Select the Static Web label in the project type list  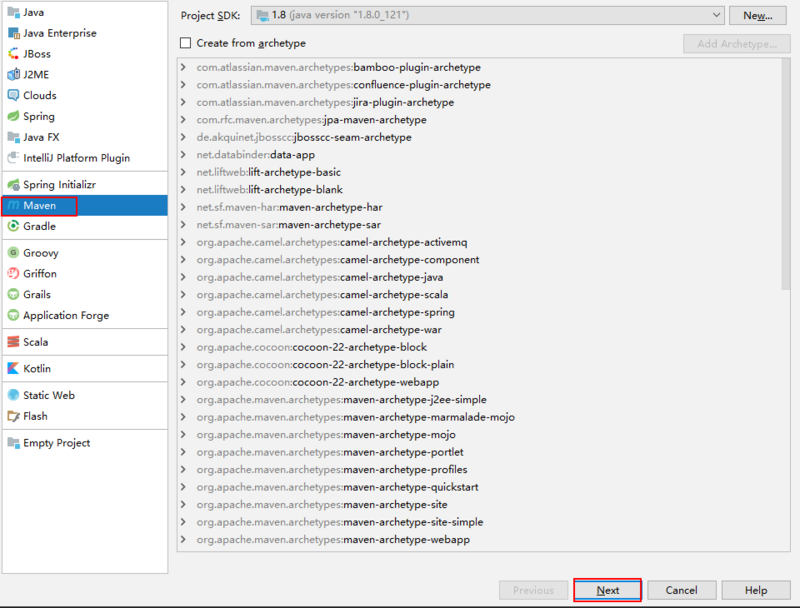(x=49, y=395)
